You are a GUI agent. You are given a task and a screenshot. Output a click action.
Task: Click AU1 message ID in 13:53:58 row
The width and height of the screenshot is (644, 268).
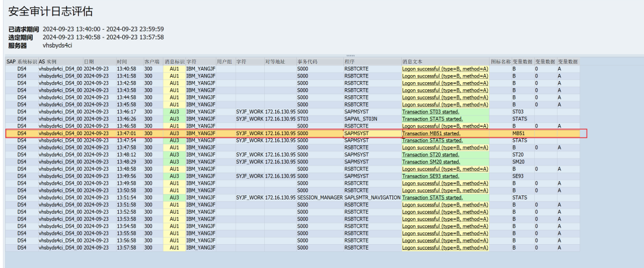[174, 219]
